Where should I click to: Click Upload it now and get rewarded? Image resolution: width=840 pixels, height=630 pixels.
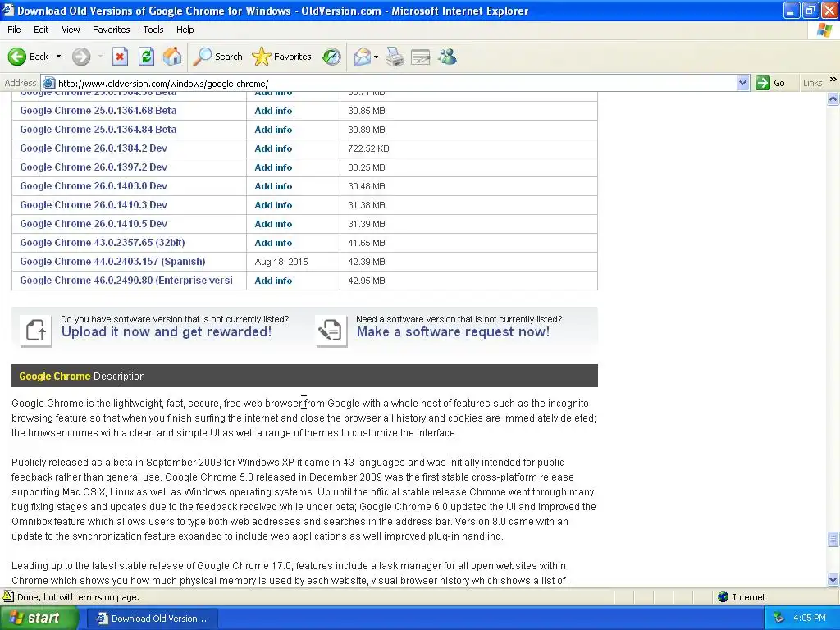166,331
